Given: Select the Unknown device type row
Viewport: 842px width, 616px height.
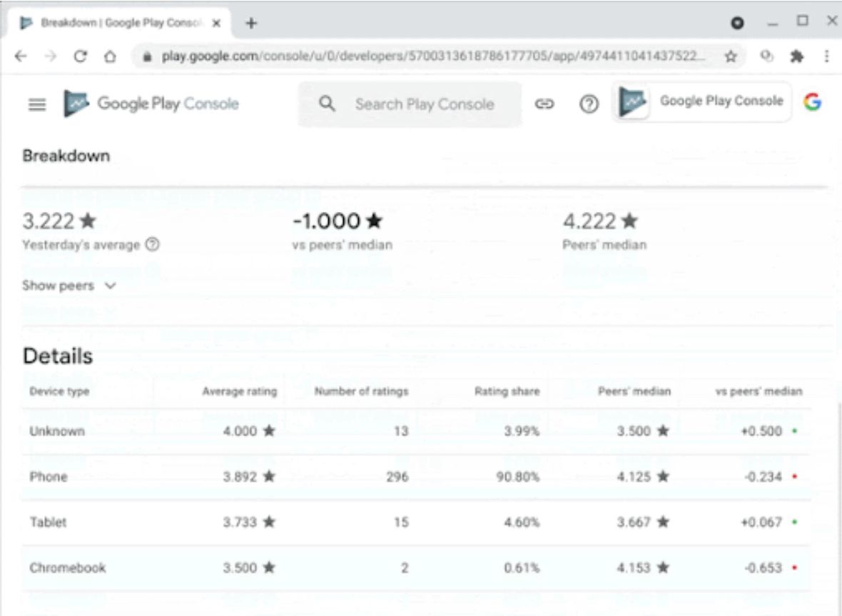Looking at the screenshot, I should click(x=416, y=431).
